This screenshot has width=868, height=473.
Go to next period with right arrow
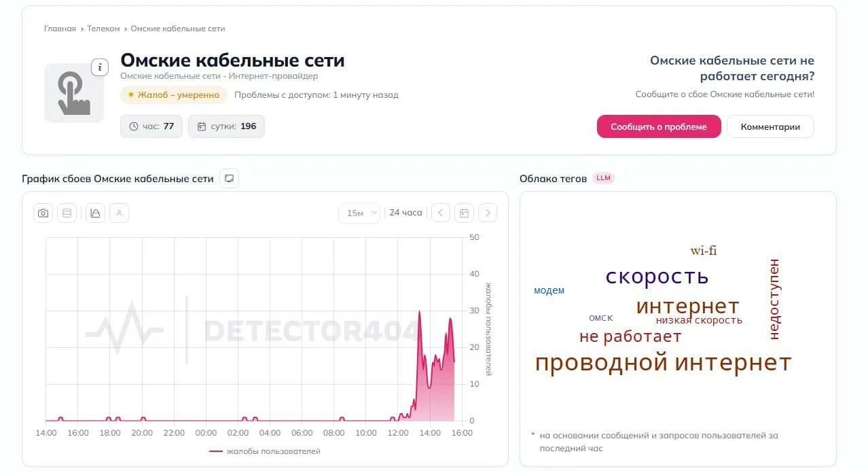click(x=488, y=213)
